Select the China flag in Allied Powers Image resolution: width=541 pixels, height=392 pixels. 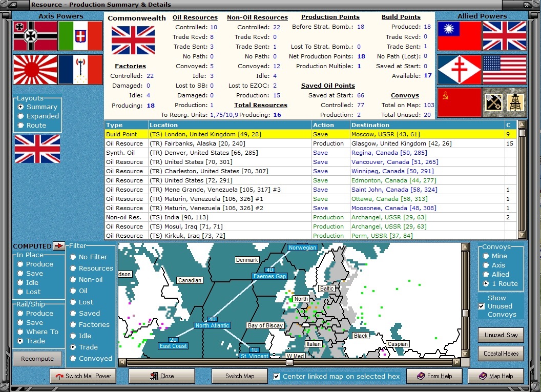coord(459,36)
